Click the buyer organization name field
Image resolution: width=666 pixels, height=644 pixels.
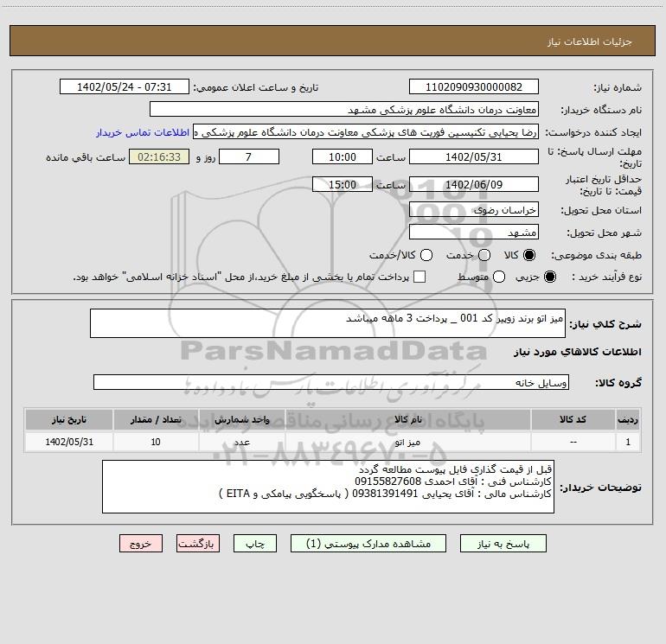(344, 110)
